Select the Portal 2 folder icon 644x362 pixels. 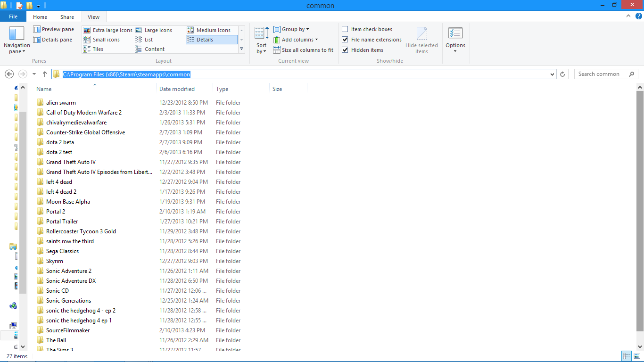(40, 211)
